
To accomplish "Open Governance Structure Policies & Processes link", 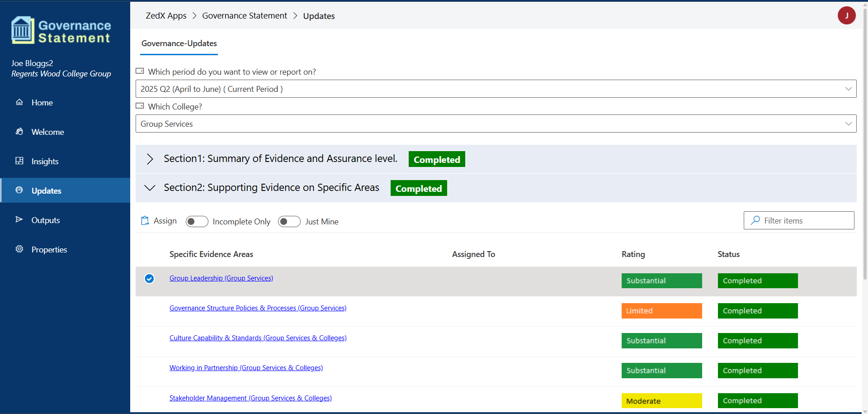I will (x=258, y=308).
